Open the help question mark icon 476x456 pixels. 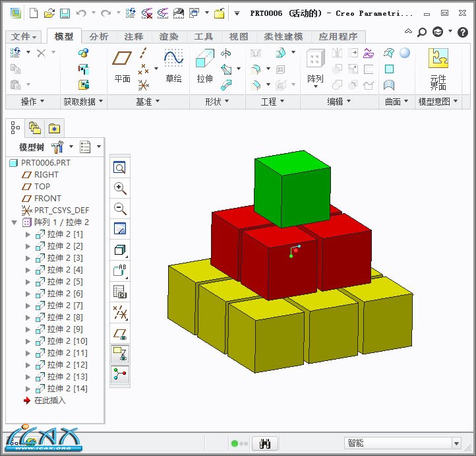coord(462,32)
